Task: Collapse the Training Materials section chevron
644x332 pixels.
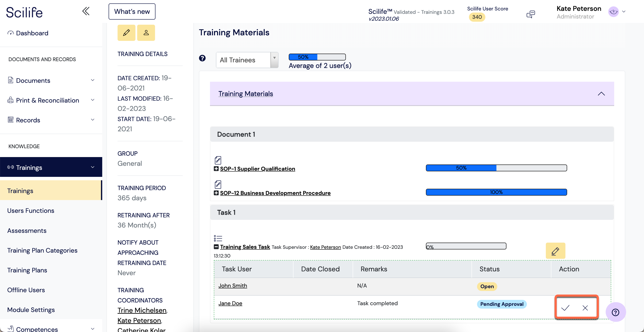Action: click(601, 94)
